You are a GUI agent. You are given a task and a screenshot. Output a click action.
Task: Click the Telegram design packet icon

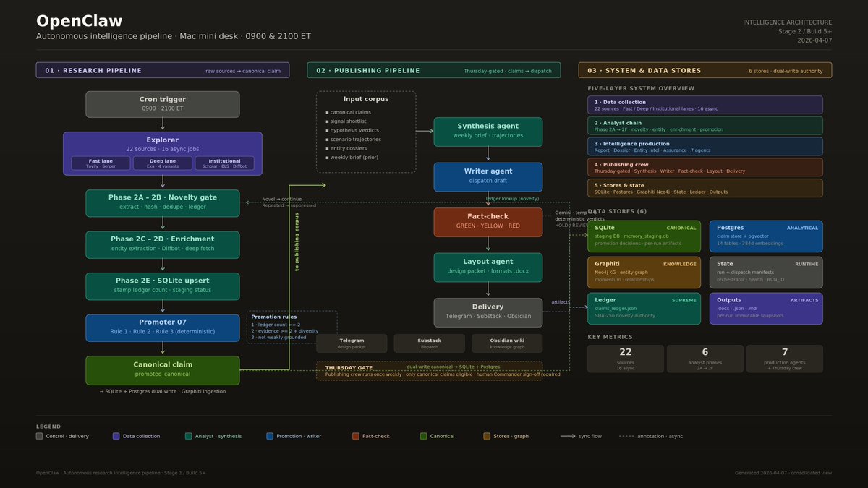(352, 342)
